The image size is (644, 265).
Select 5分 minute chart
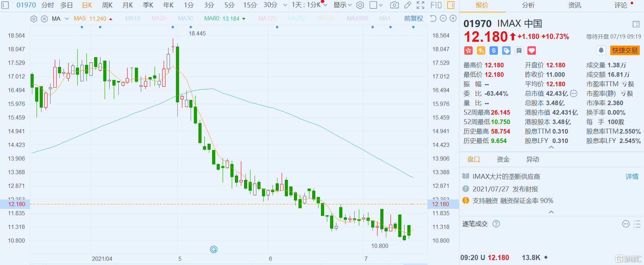coord(229,5)
